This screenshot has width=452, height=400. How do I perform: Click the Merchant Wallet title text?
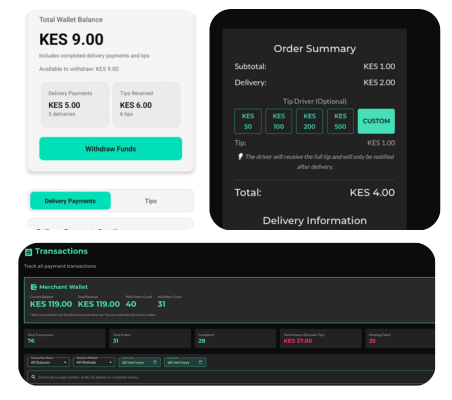click(x=63, y=287)
